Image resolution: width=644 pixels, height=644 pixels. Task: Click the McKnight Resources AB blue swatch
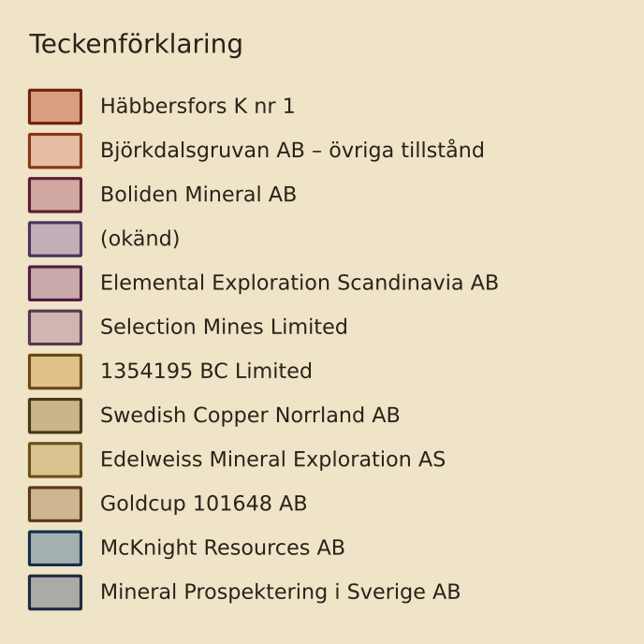pos(55,548)
